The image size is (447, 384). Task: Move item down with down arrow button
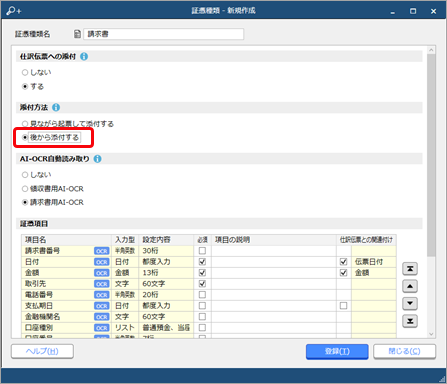point(410,303)
